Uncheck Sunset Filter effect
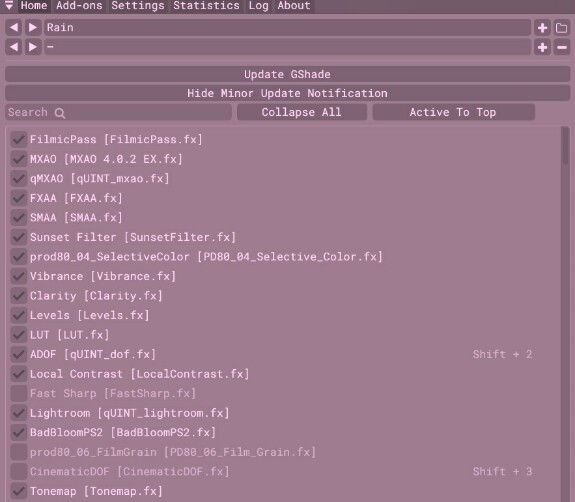This screenshot has width=575, height=502. [19, 237]
